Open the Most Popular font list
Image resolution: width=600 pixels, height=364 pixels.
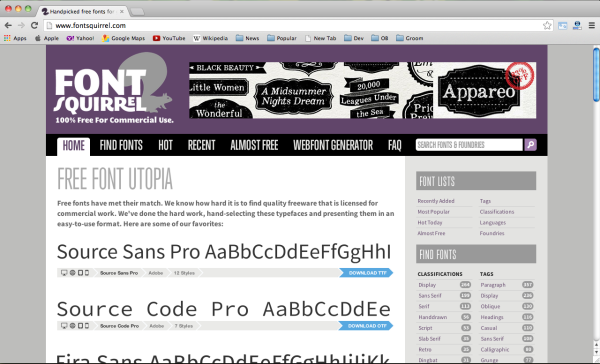(x=434, y=212)
